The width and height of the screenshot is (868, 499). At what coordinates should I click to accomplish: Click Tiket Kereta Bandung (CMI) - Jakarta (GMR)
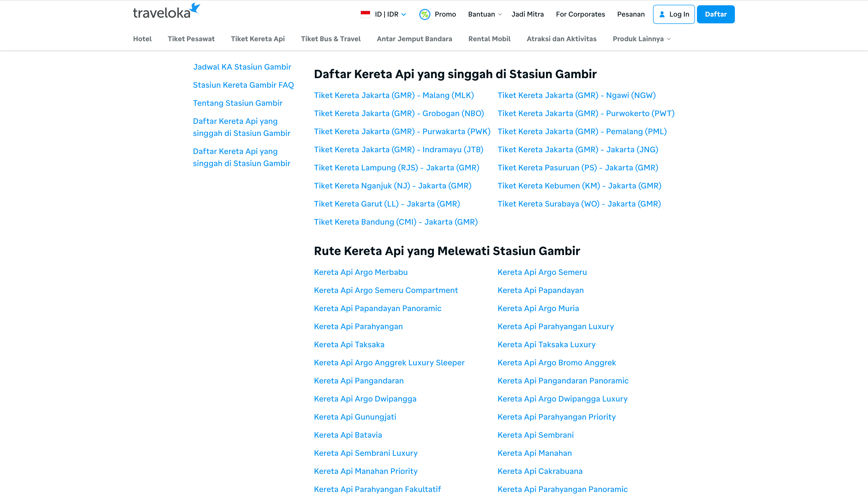[x=396, y=222]
